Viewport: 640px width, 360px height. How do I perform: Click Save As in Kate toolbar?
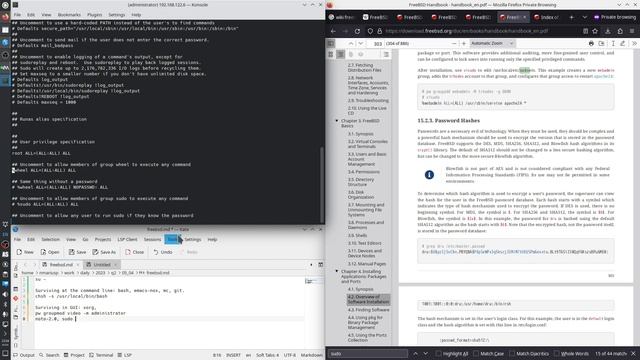pos(104,252)
